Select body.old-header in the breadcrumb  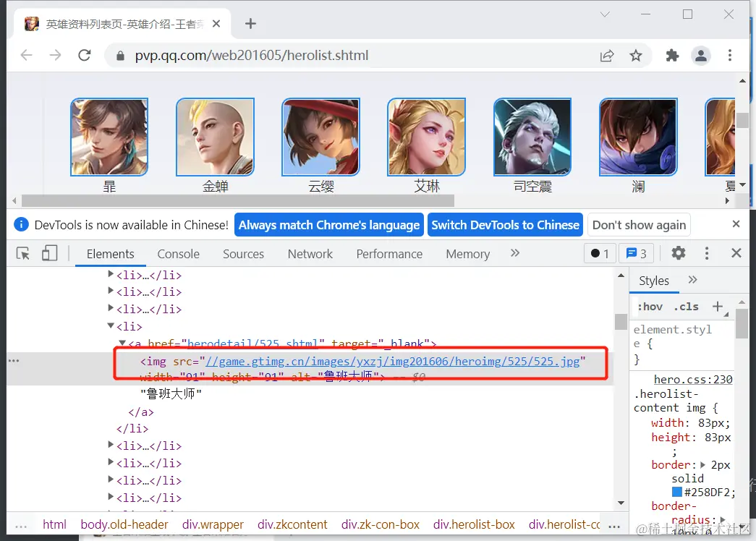[x=124, y=524]
